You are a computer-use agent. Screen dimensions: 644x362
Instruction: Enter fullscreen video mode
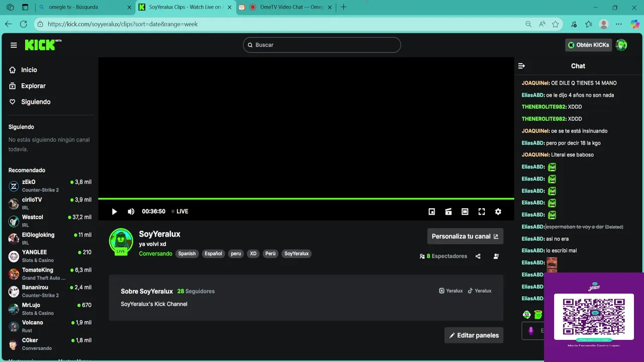tap(481, 212)
